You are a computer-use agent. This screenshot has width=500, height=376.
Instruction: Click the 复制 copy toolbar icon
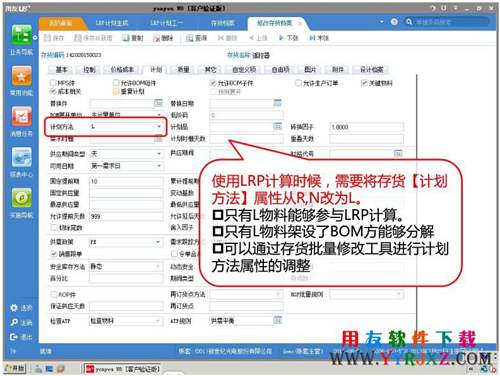click(125, 38)
